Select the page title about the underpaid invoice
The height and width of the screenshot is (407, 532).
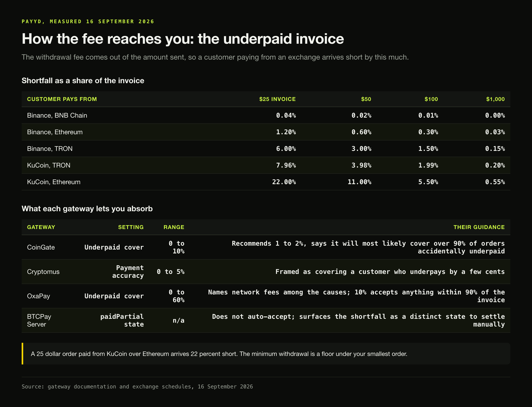[182, 39]
